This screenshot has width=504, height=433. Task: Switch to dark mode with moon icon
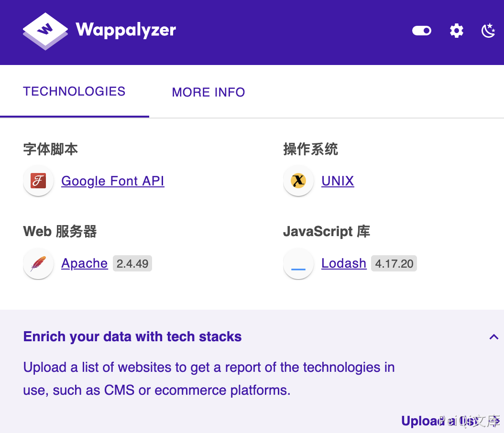click(488, 31)
